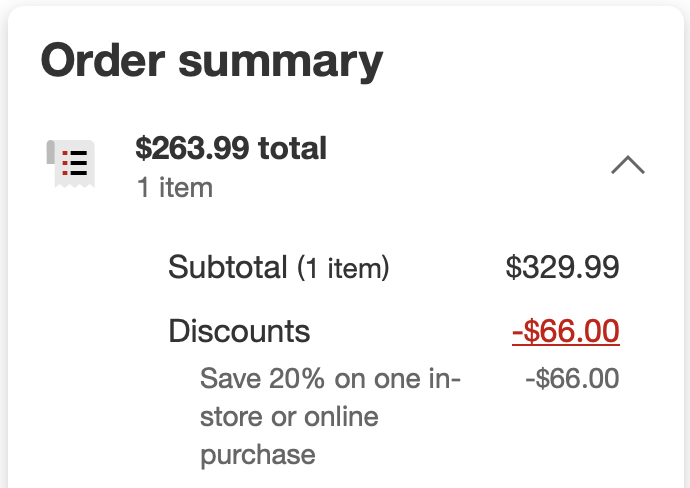Click the 'store or online' line
Viewport: 690px width, 488px height.
289,417
